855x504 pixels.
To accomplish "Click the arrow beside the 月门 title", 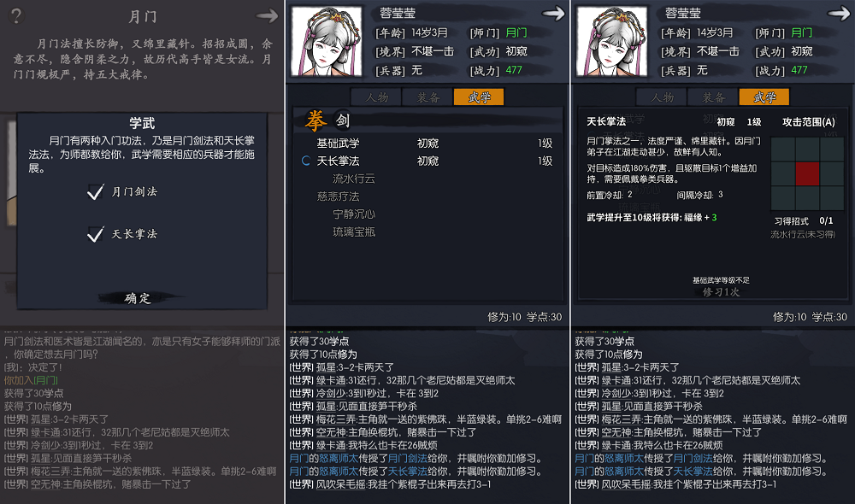I will tap(267, 15).
